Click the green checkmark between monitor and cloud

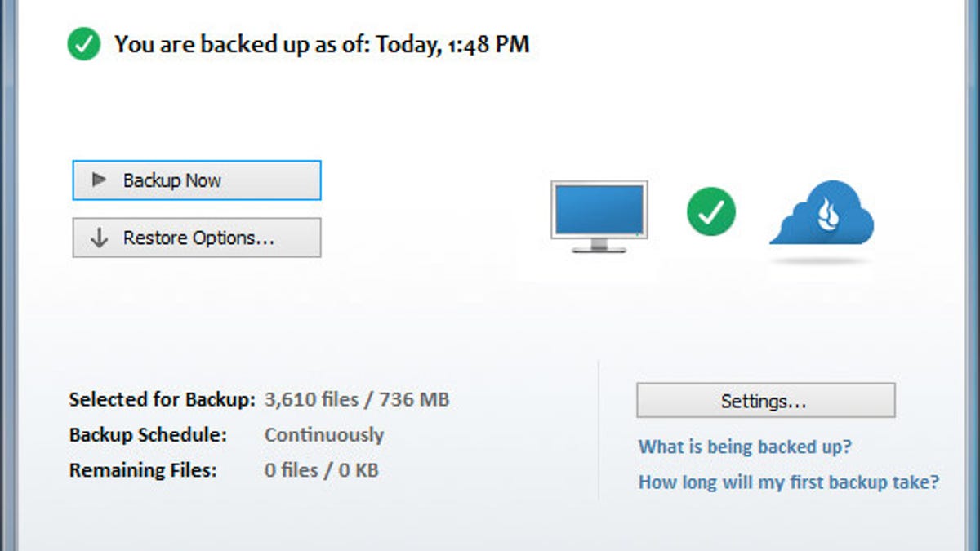(710, 211)
